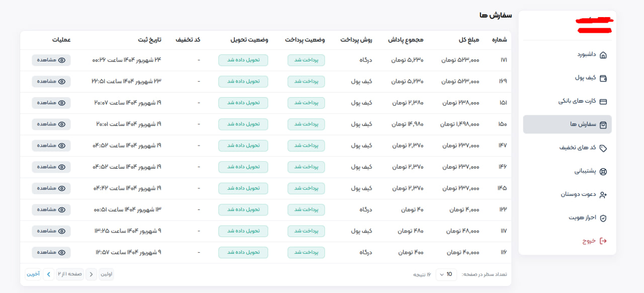The width and height of the screenshot is (644, 293).
Task: Click the eye icon for order 171
Action: pyautogui.click(x=62, y=60)
